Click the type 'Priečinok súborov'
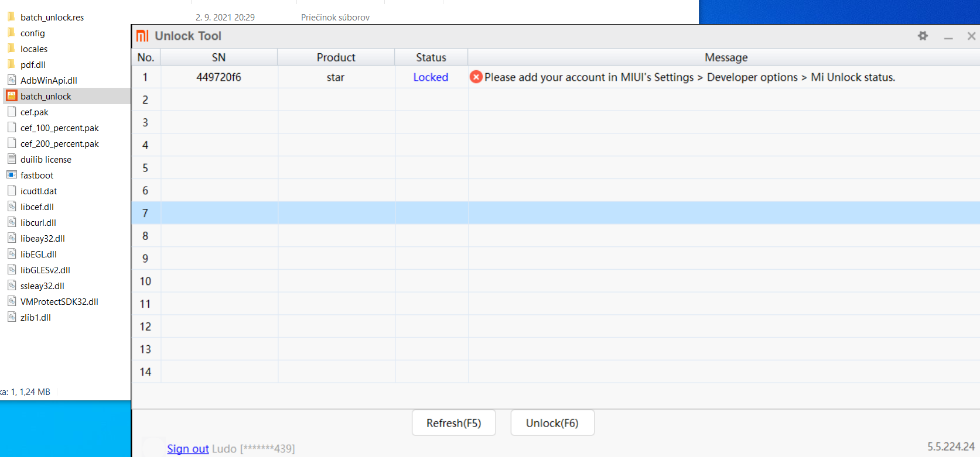 point(335,18)
